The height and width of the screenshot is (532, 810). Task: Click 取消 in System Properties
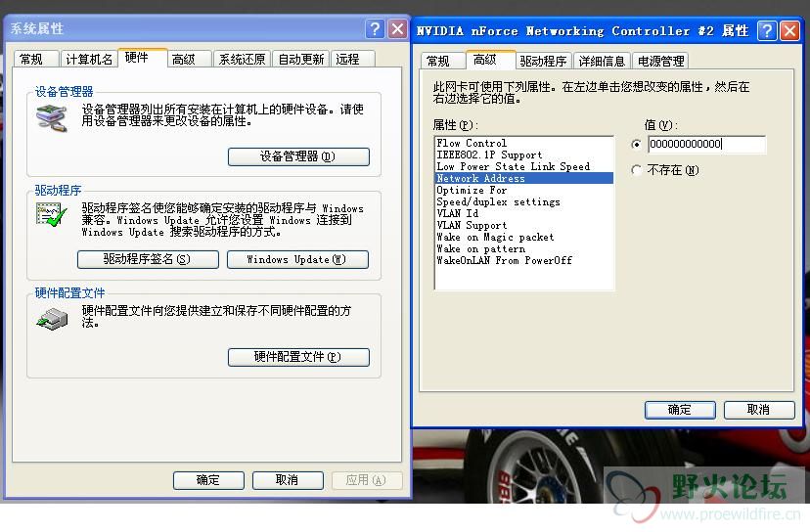[288, 480]
